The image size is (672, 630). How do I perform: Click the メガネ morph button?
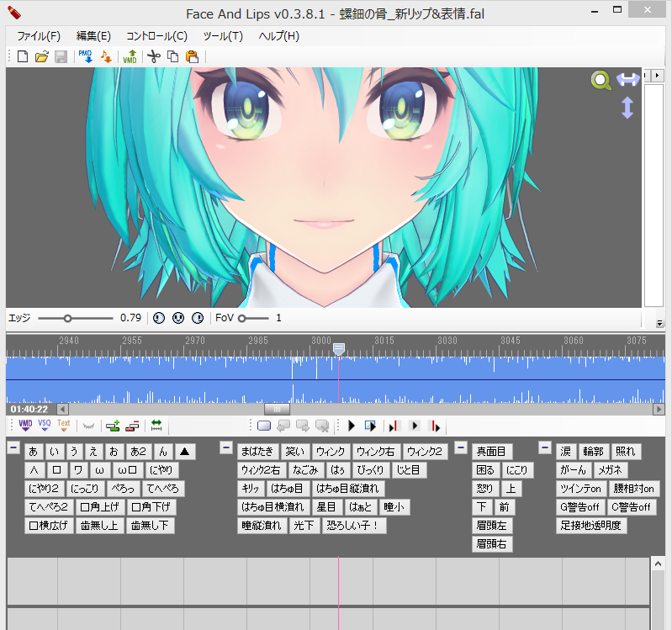tap(611, 470)
